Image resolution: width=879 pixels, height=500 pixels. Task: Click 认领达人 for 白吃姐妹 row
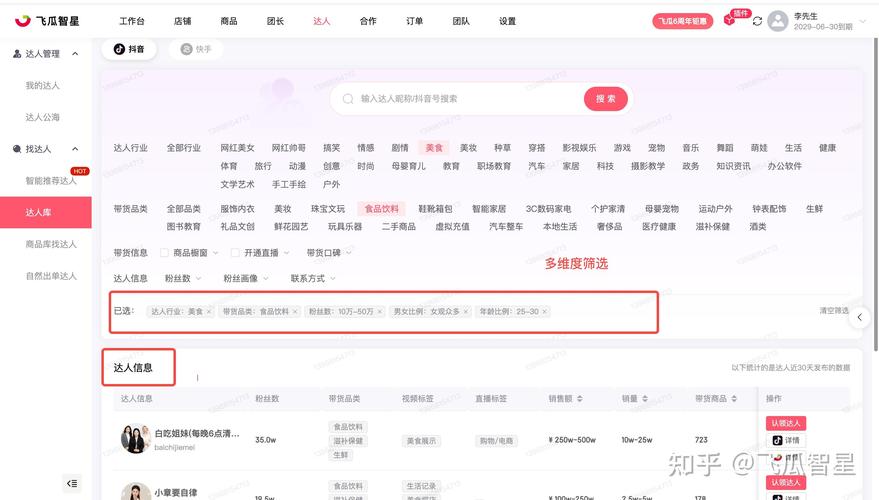785,423
